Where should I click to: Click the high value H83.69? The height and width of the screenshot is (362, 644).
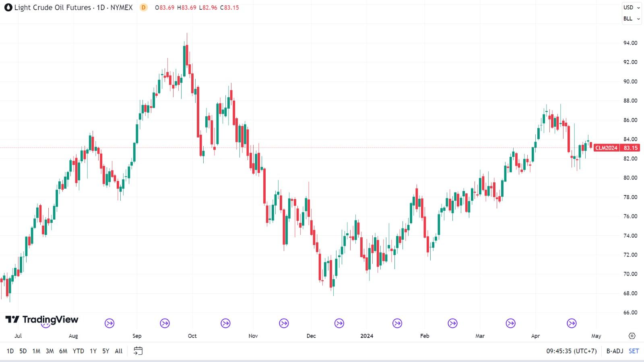click(187, 8)
